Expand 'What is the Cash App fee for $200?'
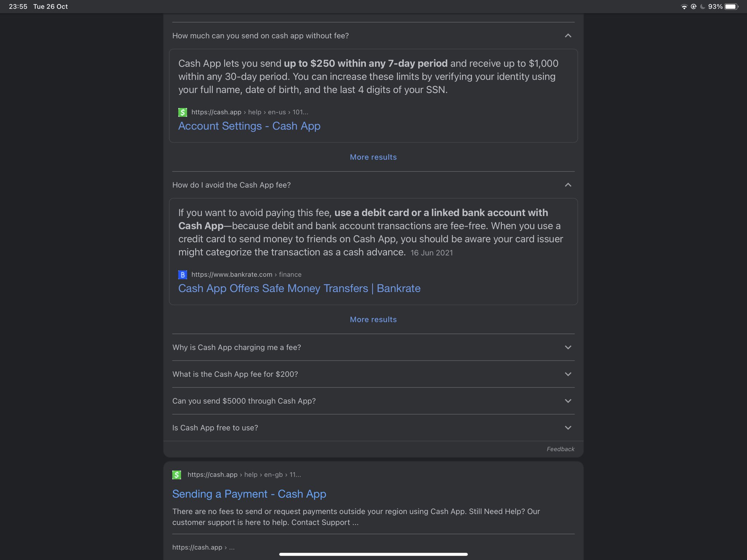Screen dimensions: 747x560 pos(568,374)
